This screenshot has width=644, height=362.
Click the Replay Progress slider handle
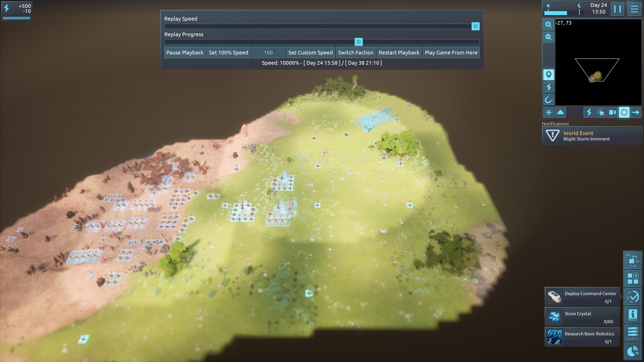point(359,42)
